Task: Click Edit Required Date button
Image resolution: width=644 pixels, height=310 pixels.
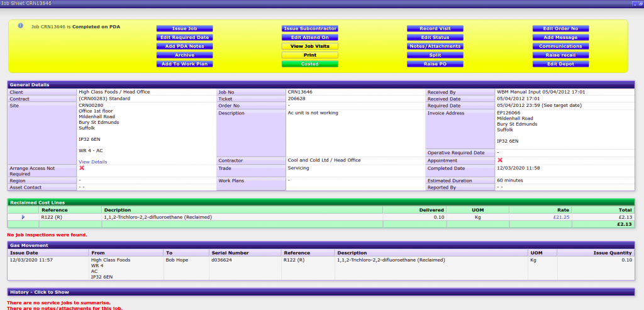Action: (184, 37)
